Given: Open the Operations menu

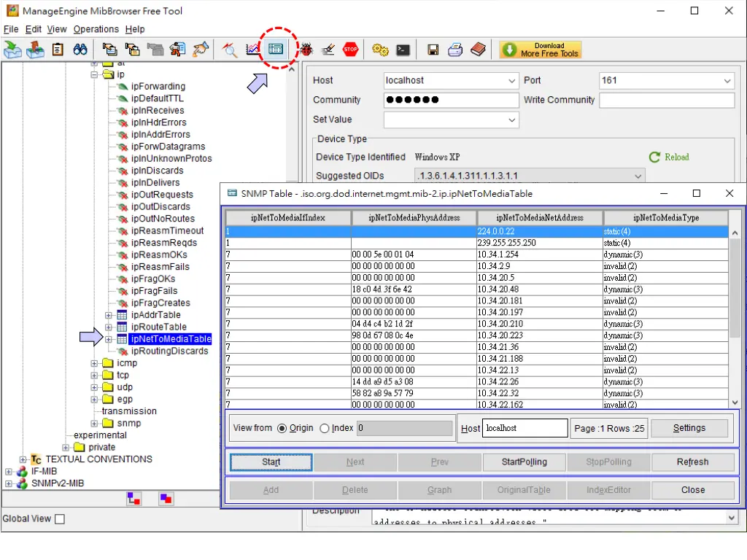Looking at the screenshot, I should (x=96, y=29).
